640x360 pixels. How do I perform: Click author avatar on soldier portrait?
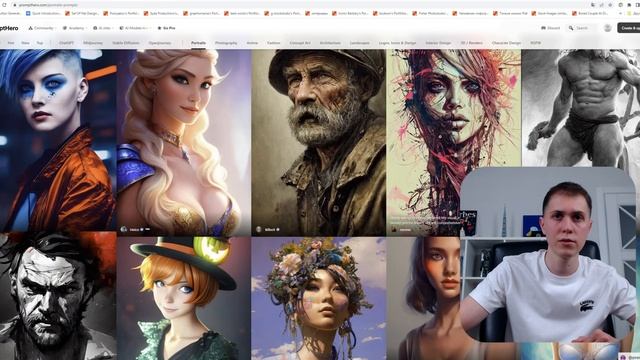(258, 229)
